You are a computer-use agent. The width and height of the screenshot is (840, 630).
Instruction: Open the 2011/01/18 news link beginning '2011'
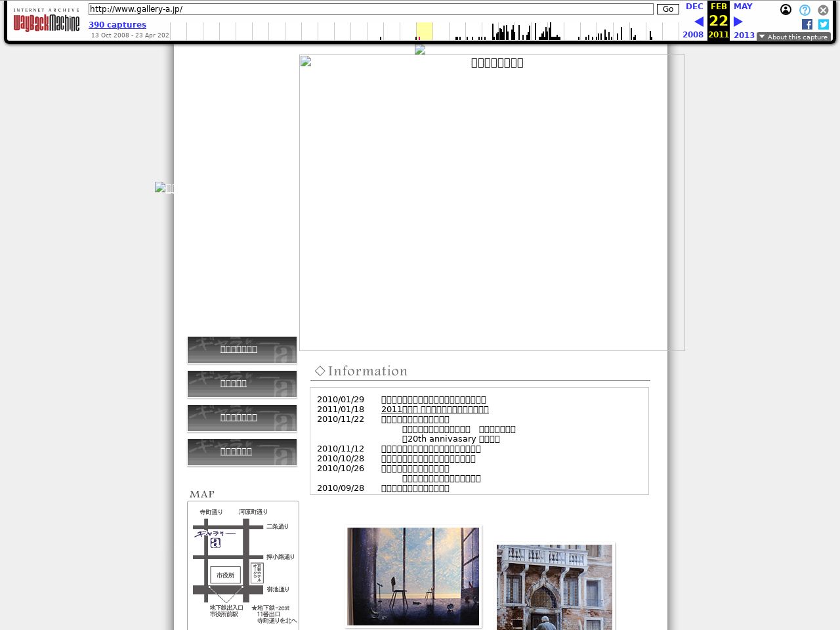click(x=435, y=409)
